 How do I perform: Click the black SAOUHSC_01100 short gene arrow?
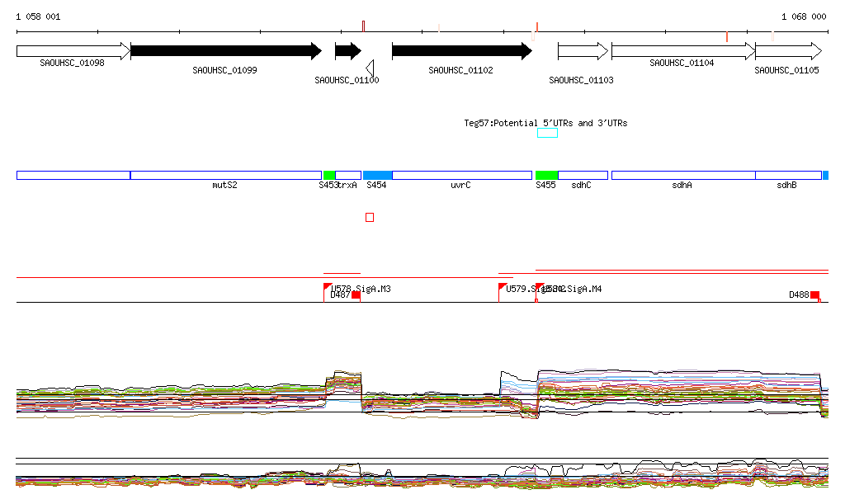click(348, 51)
